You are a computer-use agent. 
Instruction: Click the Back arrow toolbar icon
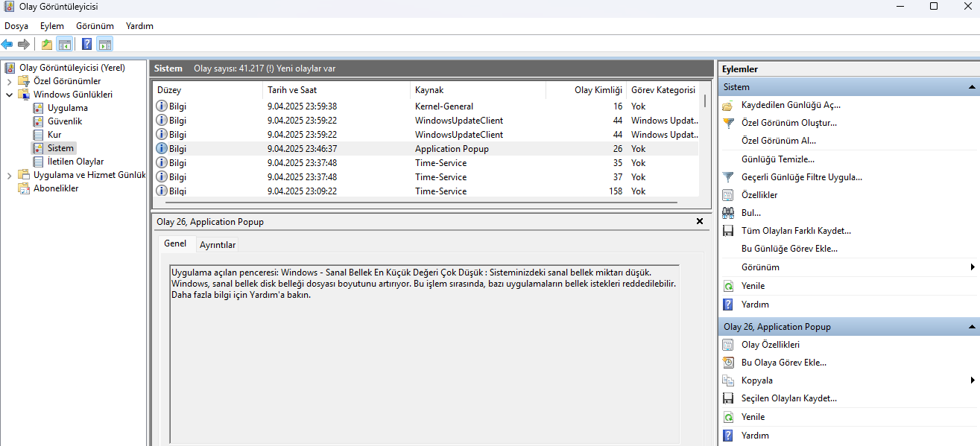tap(7, 44)
